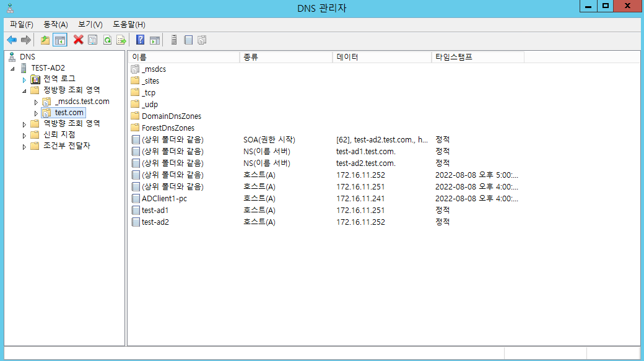Click the Export List toolbar icon
Viewport: 644px width, 361px height.
(x=121, y=40)
